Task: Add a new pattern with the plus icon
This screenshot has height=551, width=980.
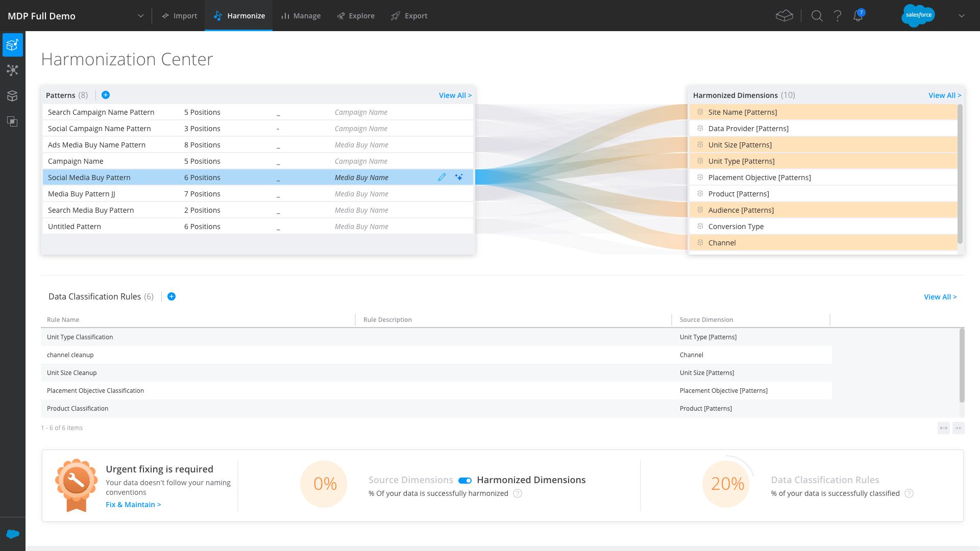Action: 106,95
